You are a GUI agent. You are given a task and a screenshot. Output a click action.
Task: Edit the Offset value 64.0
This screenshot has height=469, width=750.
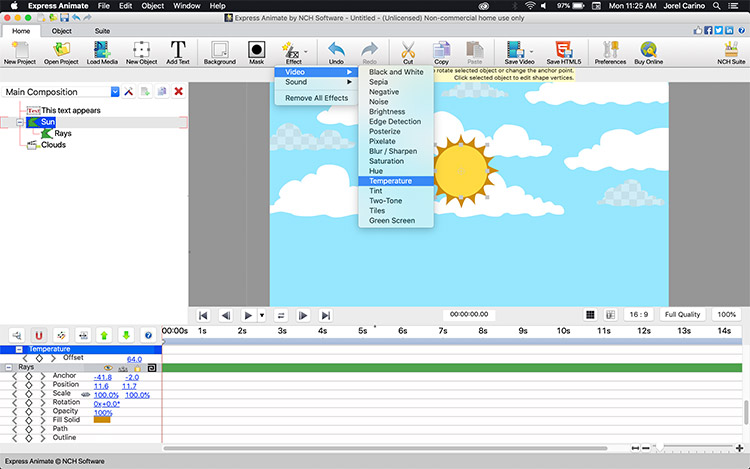tap(134, 359)
